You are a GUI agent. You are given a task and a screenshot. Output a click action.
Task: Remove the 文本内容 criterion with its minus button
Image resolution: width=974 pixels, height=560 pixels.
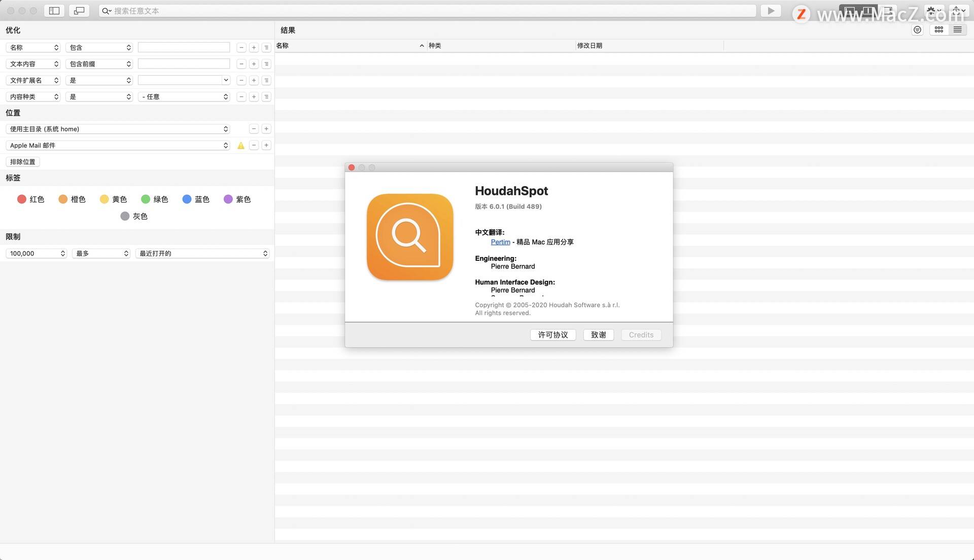pos(241,64)
